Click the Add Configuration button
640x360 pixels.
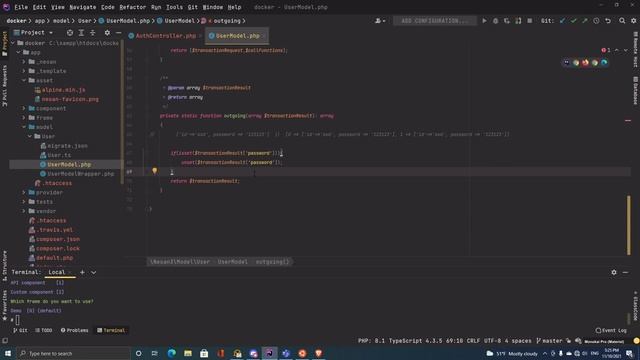pos(434,21)
